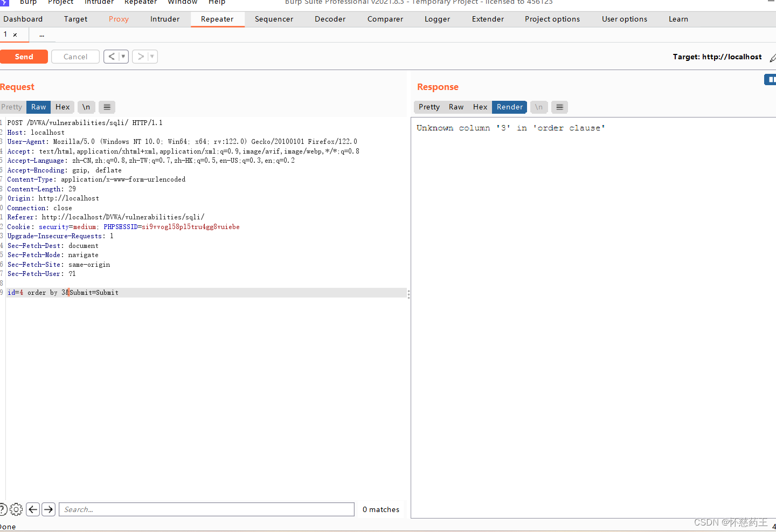
Task: Open the Decoder tab
Action: (x=330, y=19)
